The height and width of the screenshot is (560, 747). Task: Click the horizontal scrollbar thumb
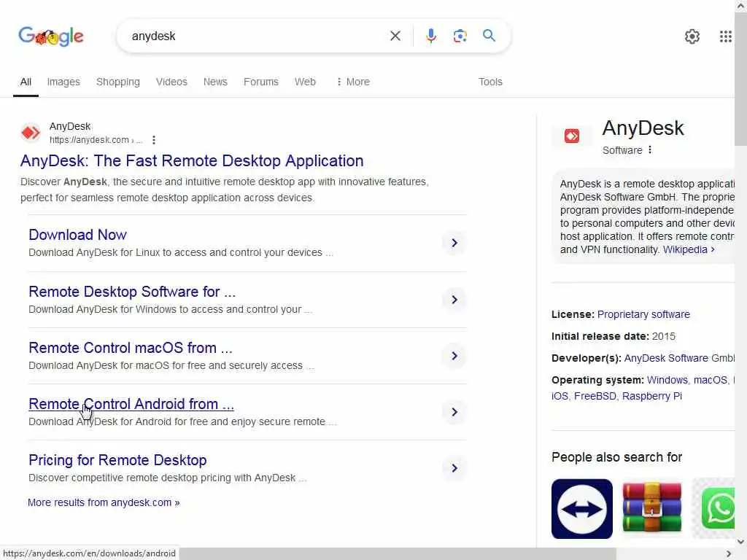coord(398,554)
